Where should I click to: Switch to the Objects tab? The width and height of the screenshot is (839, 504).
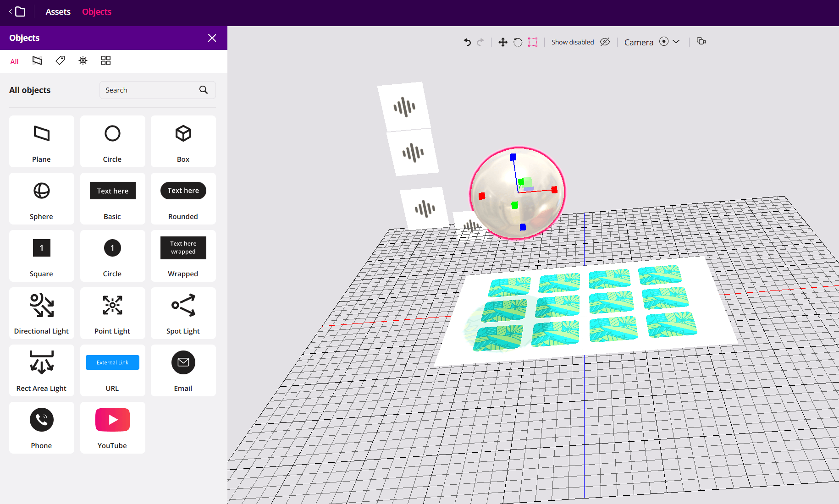[97, 12]
